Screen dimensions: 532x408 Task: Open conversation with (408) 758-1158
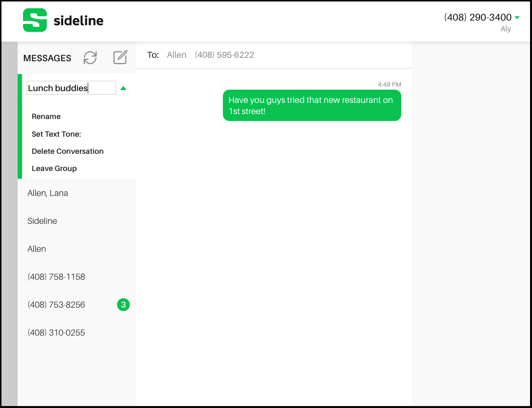[77, 277]
